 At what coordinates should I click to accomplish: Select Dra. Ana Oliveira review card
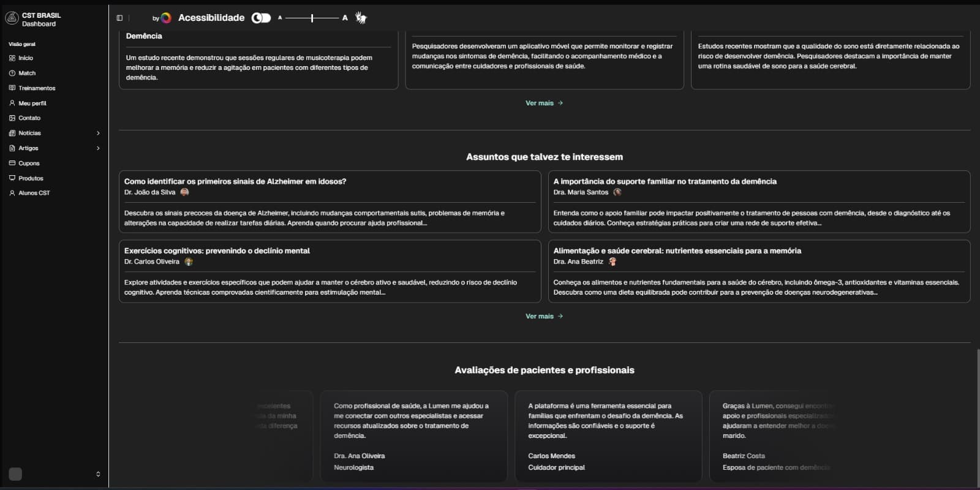tap(414, 436)
